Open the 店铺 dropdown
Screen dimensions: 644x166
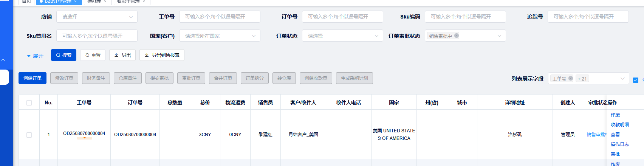pos(97,17)
